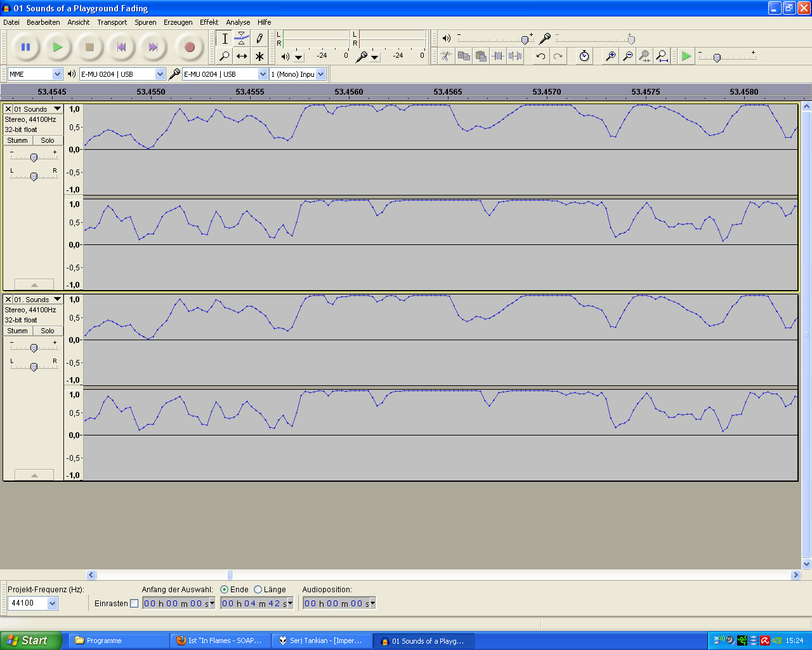The width and height of the screenshot is (812, 650).
Task: Click the Stop transport button
Action: click(x=89, y=47)
